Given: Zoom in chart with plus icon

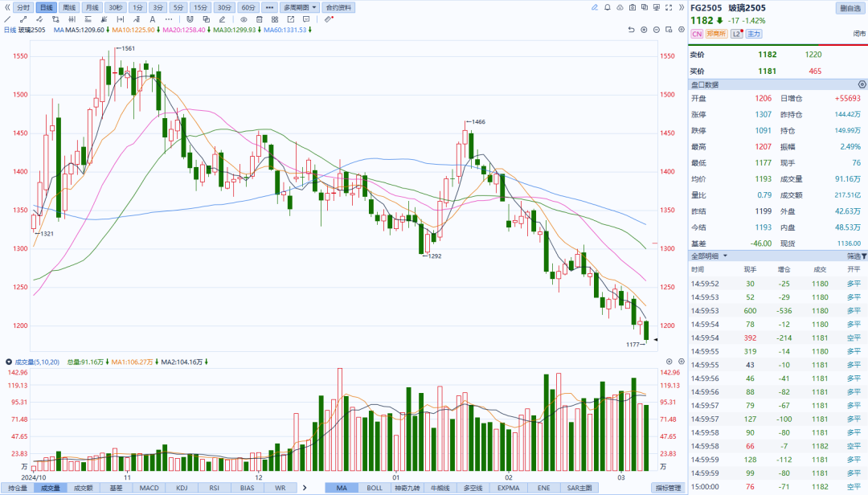Looking at the screenshot, I should pyautogui.click(x=644, y=30).
